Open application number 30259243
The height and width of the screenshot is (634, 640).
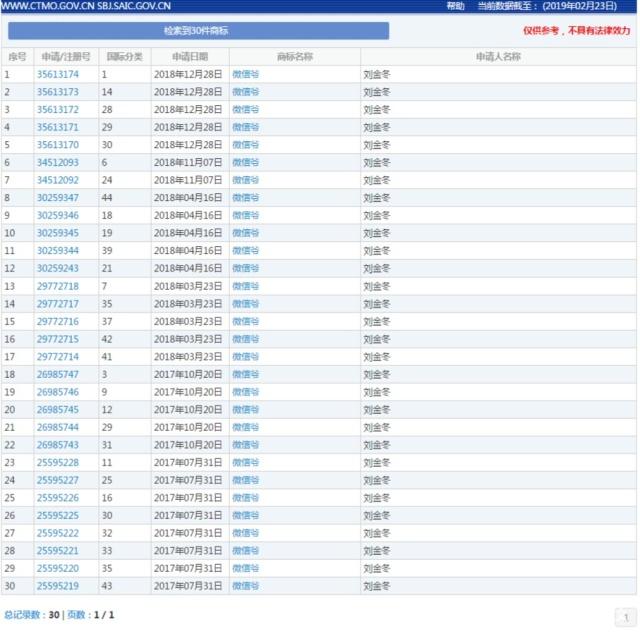pos(58,268)
